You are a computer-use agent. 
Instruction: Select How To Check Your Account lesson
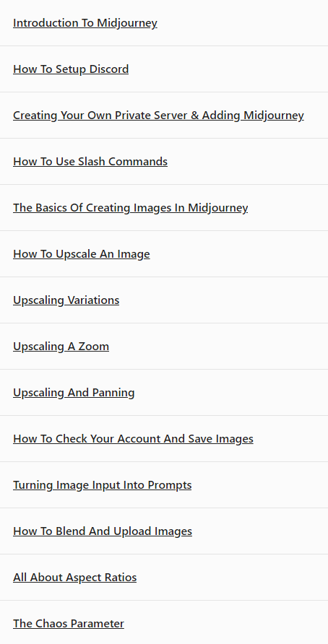point(133,439)
